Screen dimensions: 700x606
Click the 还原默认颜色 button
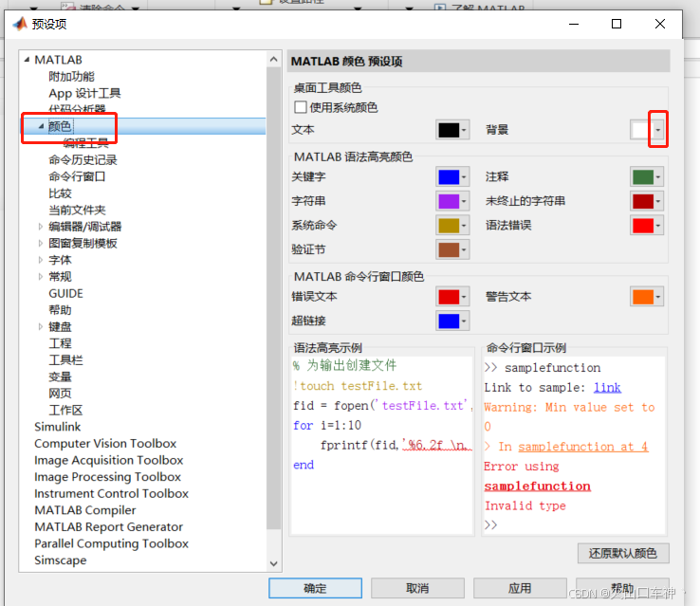point(623,553)
